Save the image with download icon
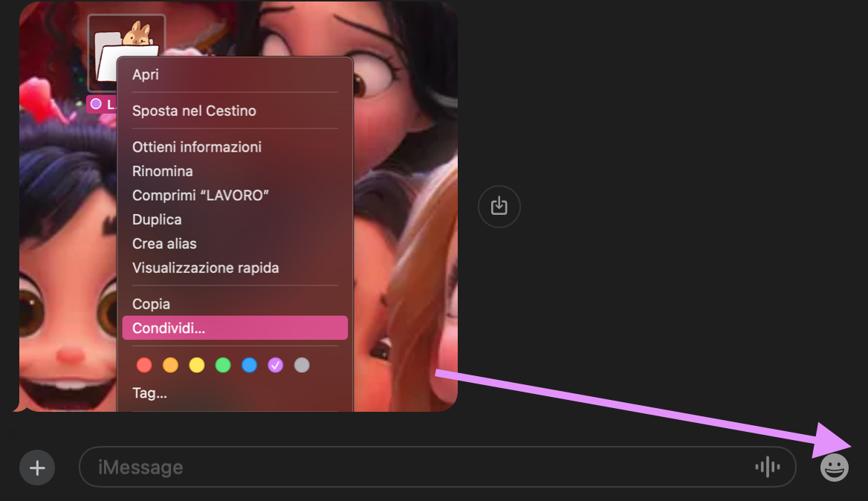This screenshot has height=501, width=868. click(499, 206)
